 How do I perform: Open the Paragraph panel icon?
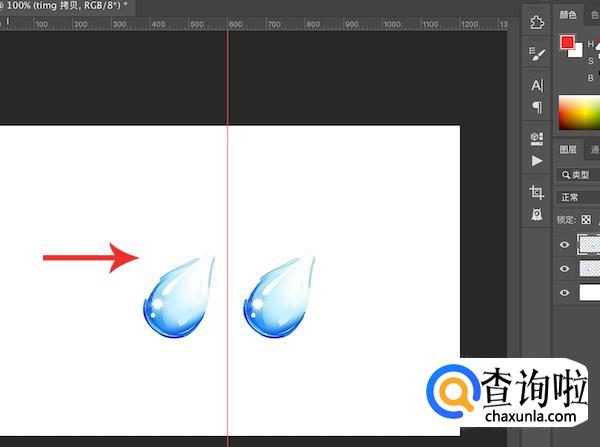point(537,107)
